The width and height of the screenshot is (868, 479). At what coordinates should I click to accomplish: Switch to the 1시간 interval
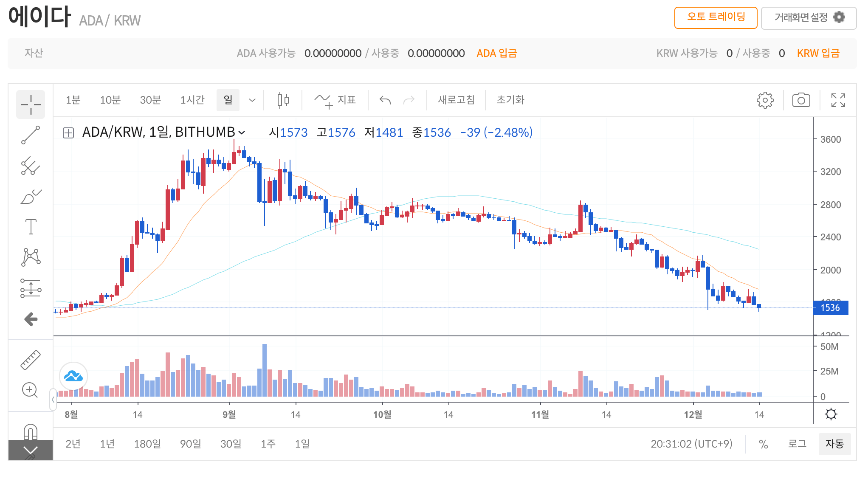(192, 100)
